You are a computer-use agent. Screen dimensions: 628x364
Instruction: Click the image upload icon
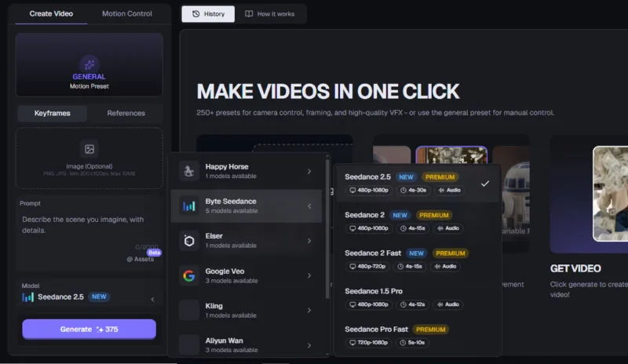(x=89, y=149)
